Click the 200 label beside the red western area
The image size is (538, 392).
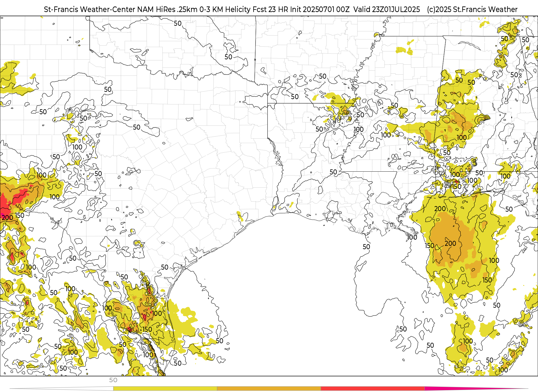click(x=7, y=218)
